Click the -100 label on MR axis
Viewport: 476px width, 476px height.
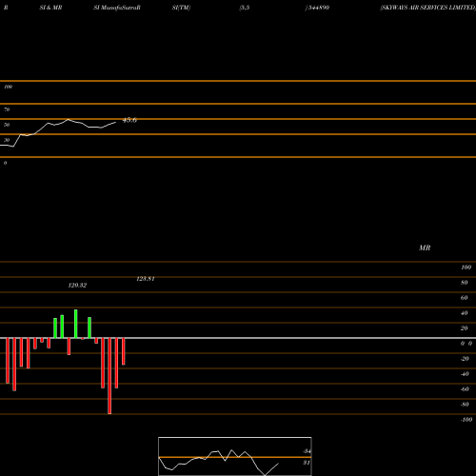[466, 420]
